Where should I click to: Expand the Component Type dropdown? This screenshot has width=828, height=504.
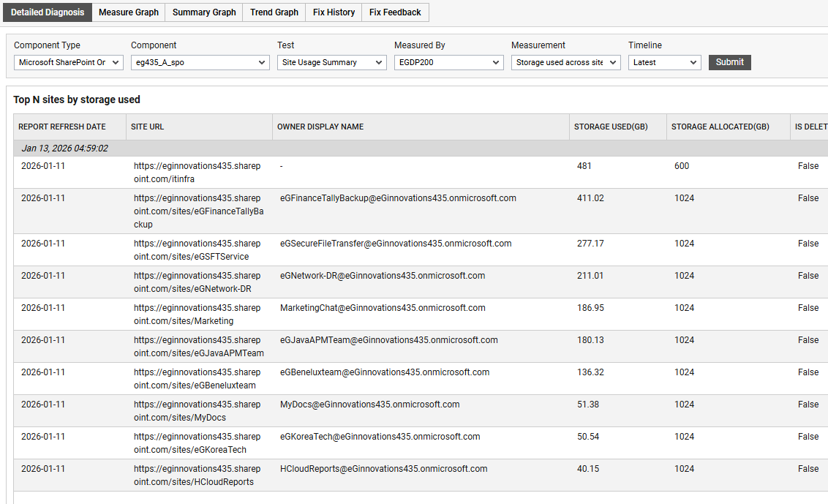[x=69, y=63]
